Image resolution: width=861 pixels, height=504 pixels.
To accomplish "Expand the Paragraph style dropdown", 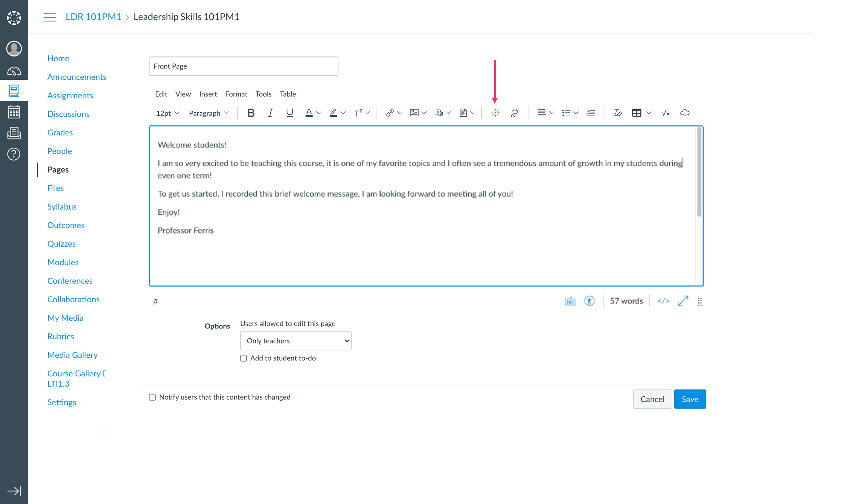I will tap(208, 113).
